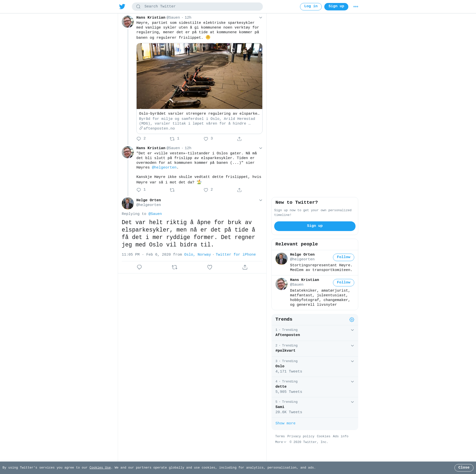Image resolution: width=476 pixels, height=474 pixels.
Task: Expand options for Aftenposten trend
Action: tap(352, 330)
